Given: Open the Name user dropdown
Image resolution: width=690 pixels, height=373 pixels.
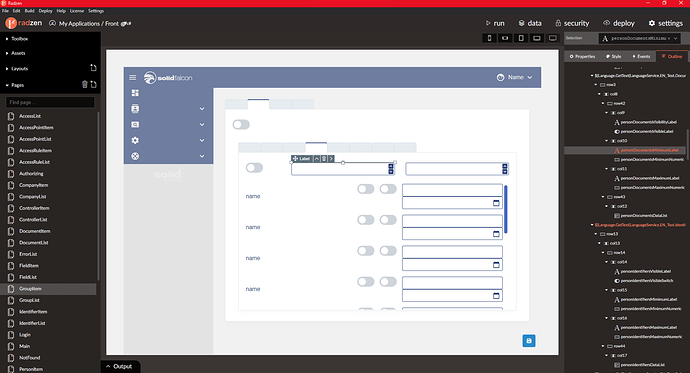Looking at the screenshot, I should [x=514, y=77].
